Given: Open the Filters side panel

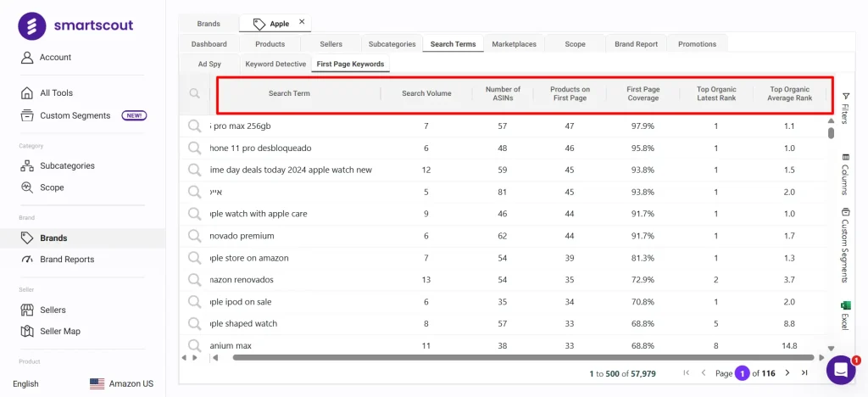Looking at the screenshot, I should point(845,108).
